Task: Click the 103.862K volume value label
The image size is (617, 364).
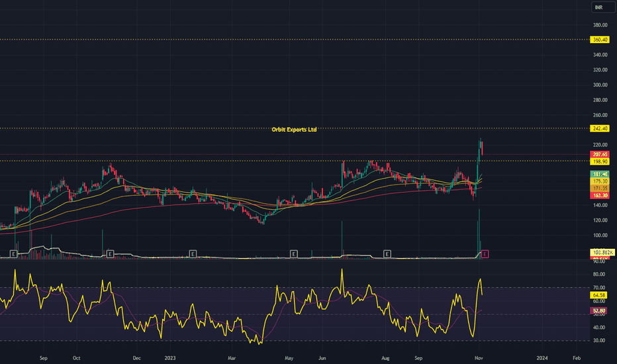Action: [x=602, y=252]
